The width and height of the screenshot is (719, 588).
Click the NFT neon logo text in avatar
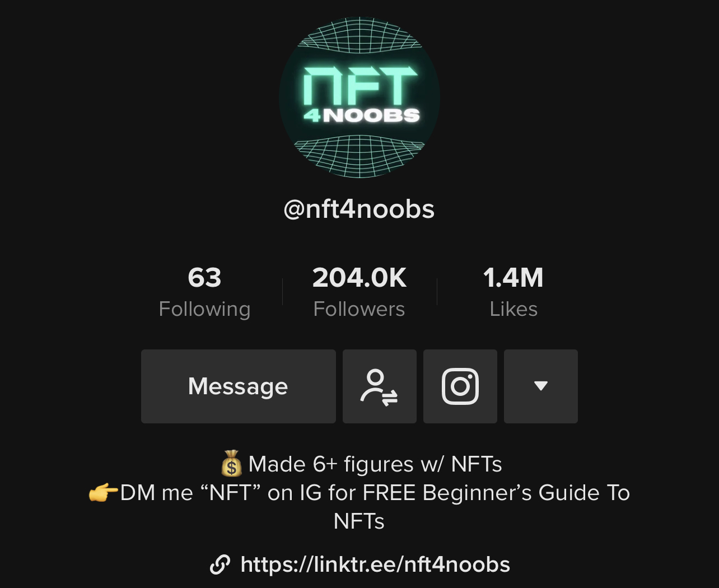tap(359, 86)
